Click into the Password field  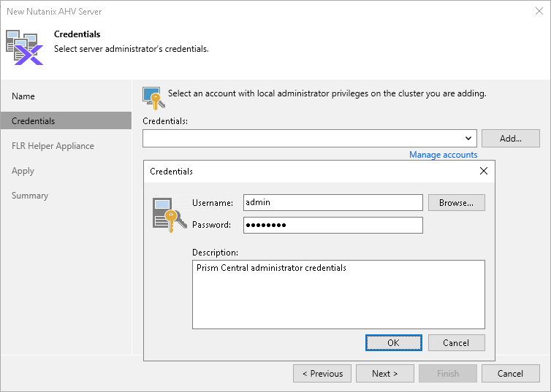click(332, 225)
